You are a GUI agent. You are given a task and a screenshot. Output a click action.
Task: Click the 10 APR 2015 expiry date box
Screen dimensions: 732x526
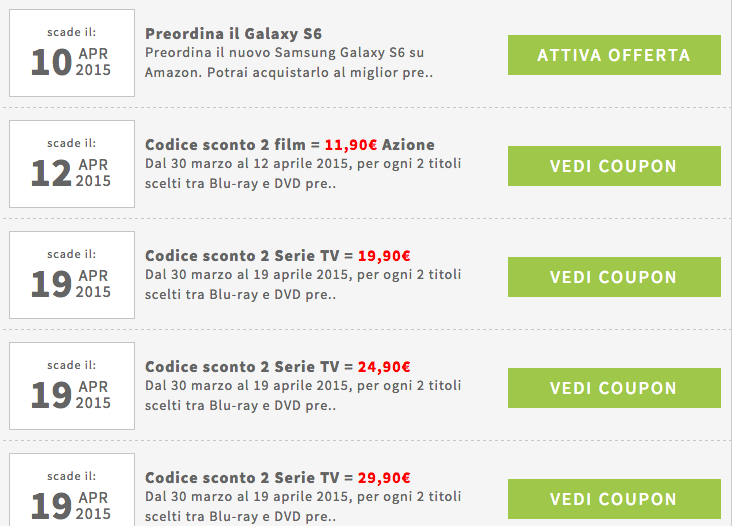tap(72, 53)
